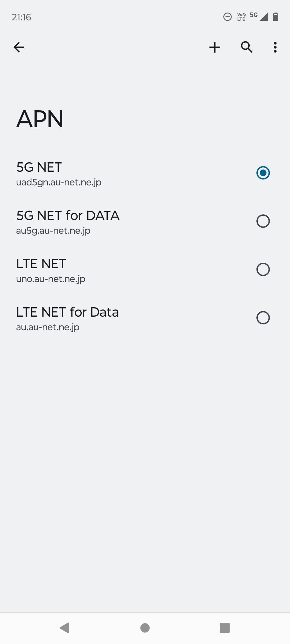Viewport: 290px width, 644px height.
Task: Select the 5G NET radio button
Action: point(263,173)
